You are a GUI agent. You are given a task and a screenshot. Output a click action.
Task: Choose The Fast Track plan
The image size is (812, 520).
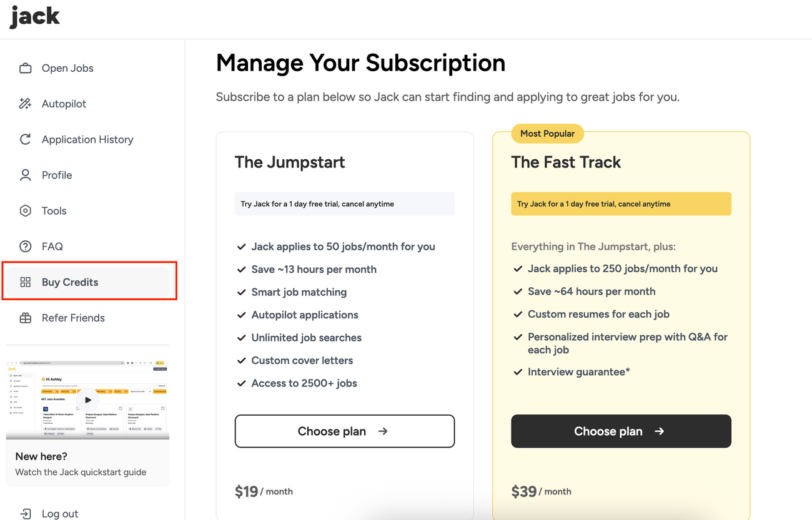click(x=621, y=431)
